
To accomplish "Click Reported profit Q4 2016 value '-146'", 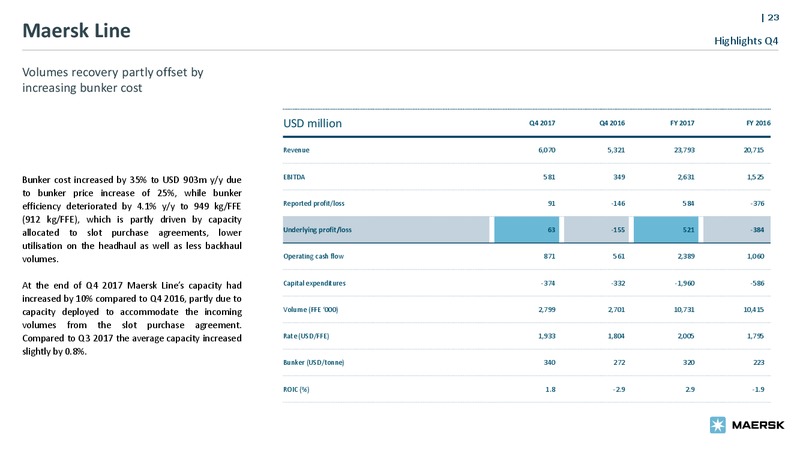I will [618, 204].
